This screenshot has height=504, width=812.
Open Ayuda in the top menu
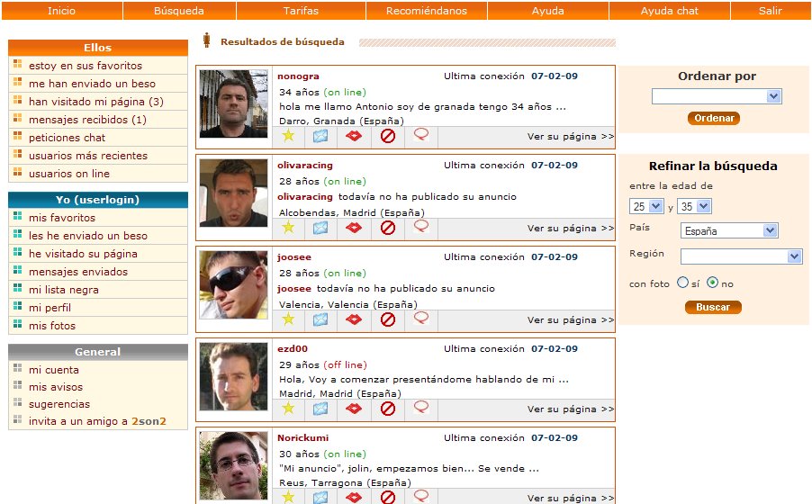pyautogui.click(x=548, y=11)
